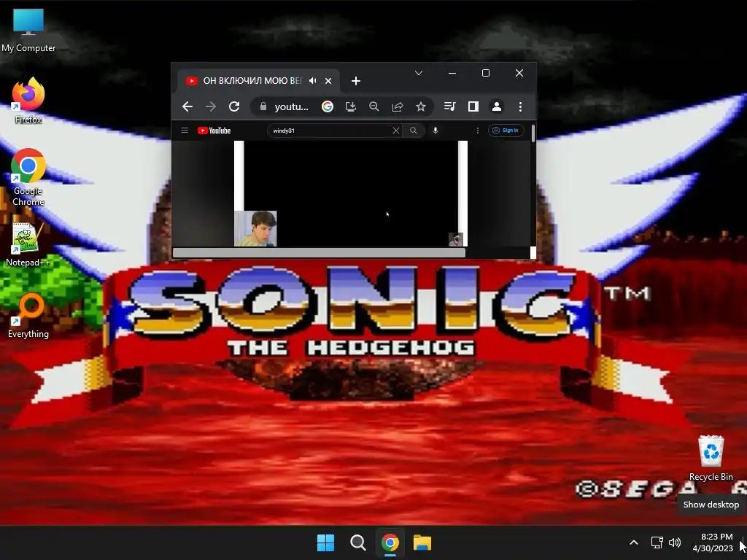Open the Firefox desktop shortcut
Viewport: 747px width, 560px height.
[x=28, y=101]
